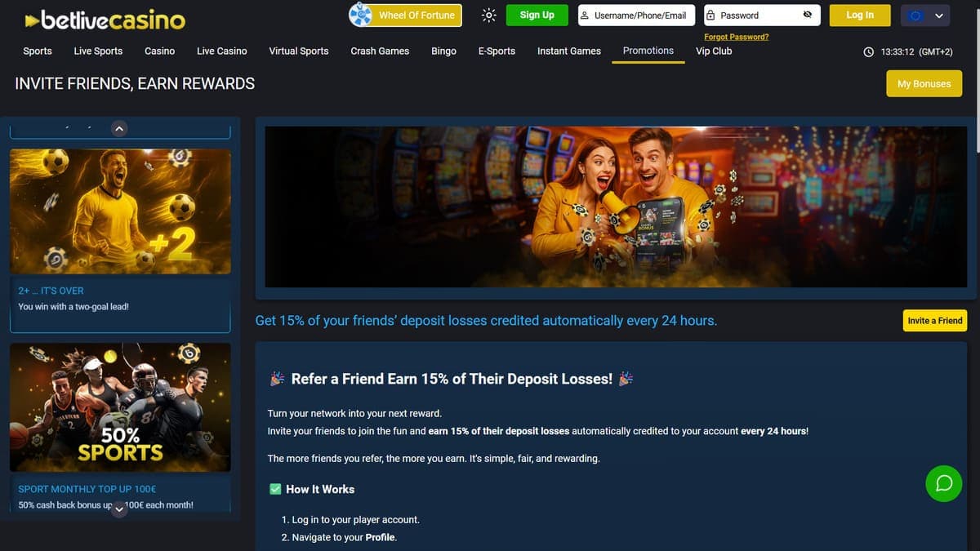Open the +2 football promotion thumbnail
This screenshot has height=551, width=980.
pyautogui.click(x=120, y=211)
